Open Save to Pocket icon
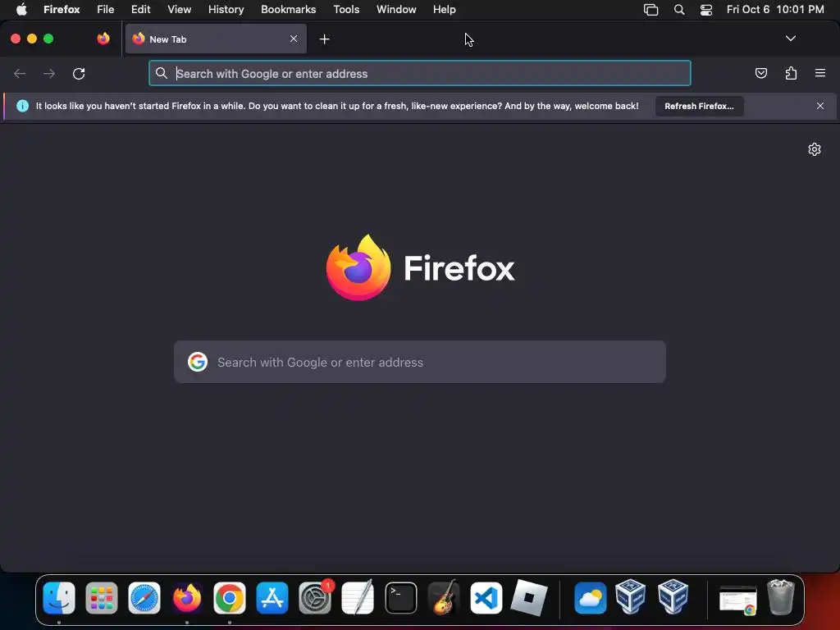840x630 pixels. click(x=760, y=73)
